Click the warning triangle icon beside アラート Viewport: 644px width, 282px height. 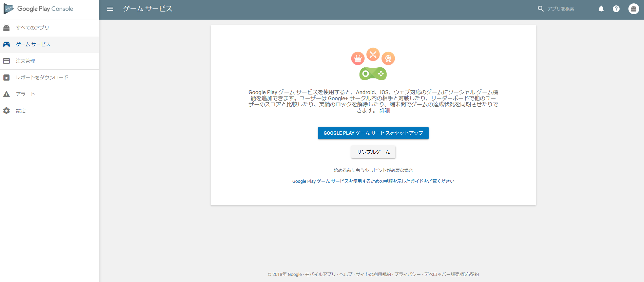tap(6, 94)
